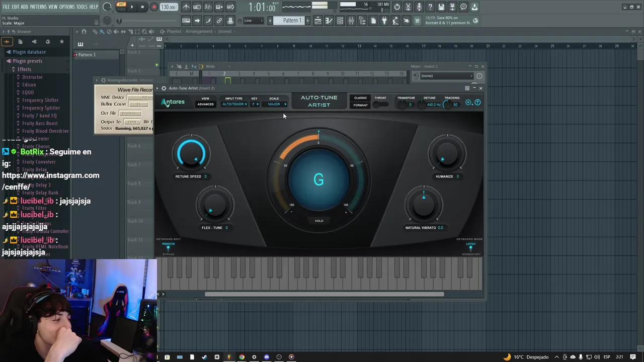Expand Plugin database in browser
Viewport: 644px width, 362px height.
tap(29, 52)
